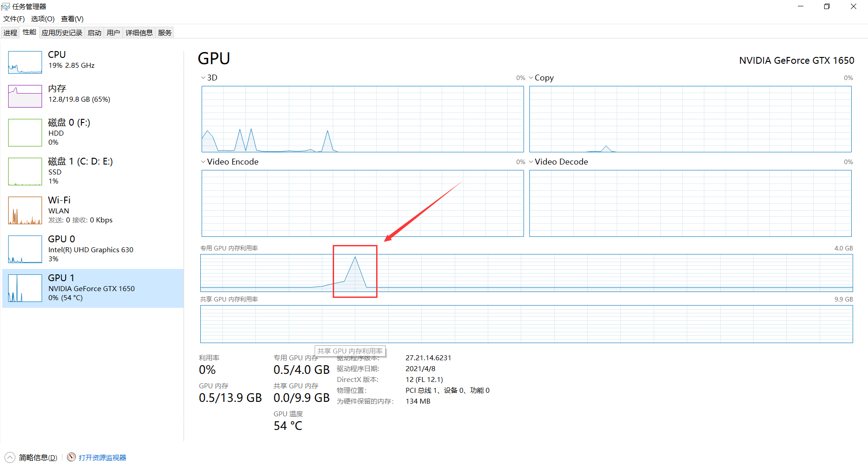This screenshot has width=868, height=471.
Task: Click the DirectX value 12 (FL 12.1)
Action: (x=424, y=379)
